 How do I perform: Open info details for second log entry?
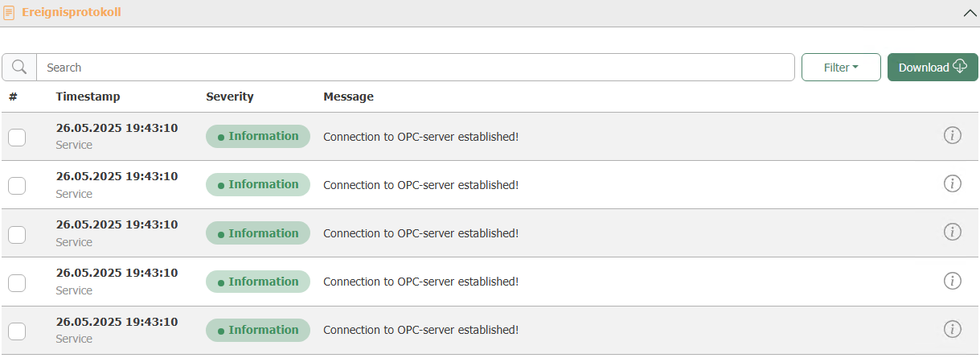point(953,183)
